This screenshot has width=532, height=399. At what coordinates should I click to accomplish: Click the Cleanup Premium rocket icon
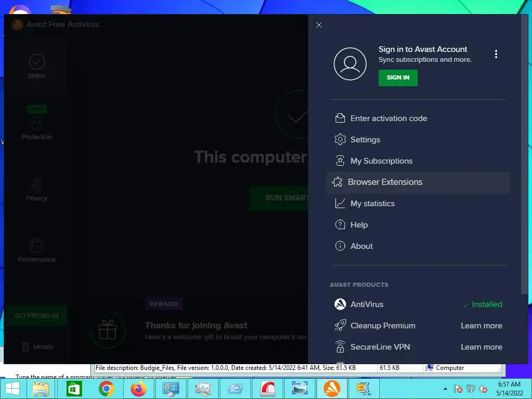(x=340, y=325)
